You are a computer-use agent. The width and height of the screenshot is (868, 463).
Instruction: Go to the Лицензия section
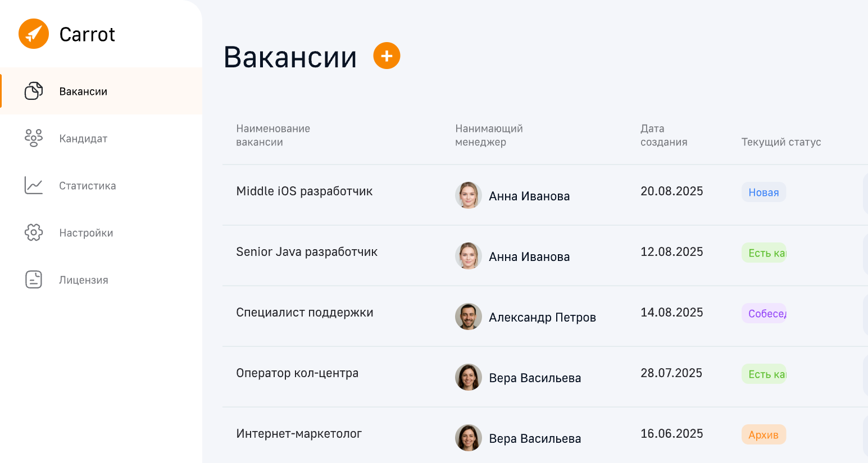[x=101, y=279]
